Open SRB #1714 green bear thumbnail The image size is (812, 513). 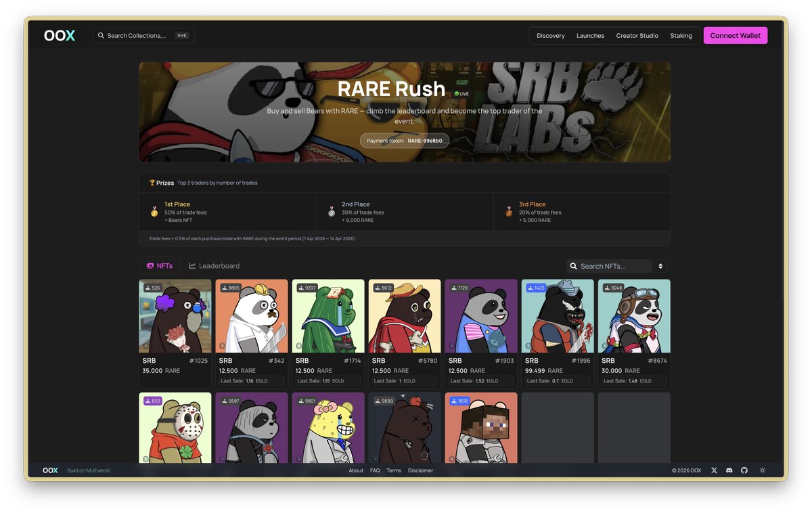click(x=328, y=316)
